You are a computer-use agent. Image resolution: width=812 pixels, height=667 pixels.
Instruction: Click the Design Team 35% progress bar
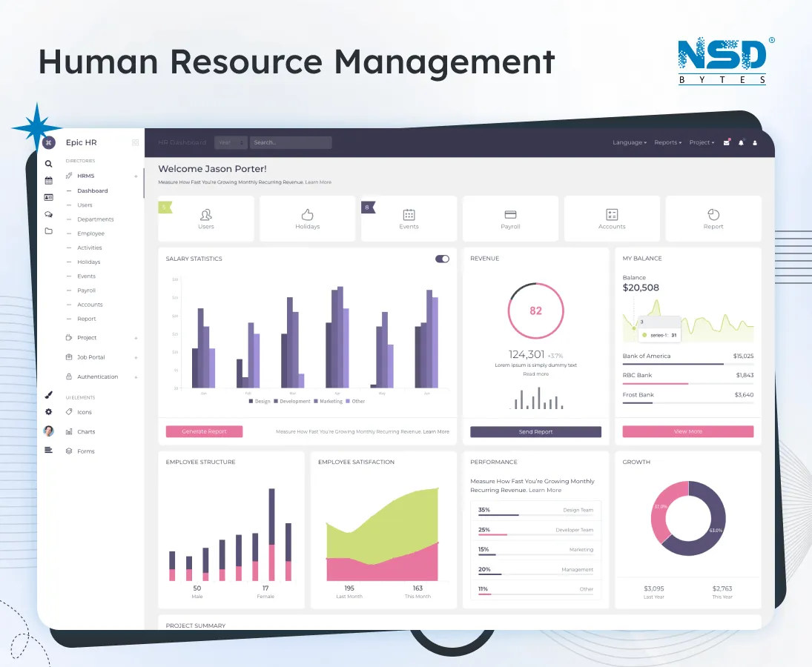[535, 515]
